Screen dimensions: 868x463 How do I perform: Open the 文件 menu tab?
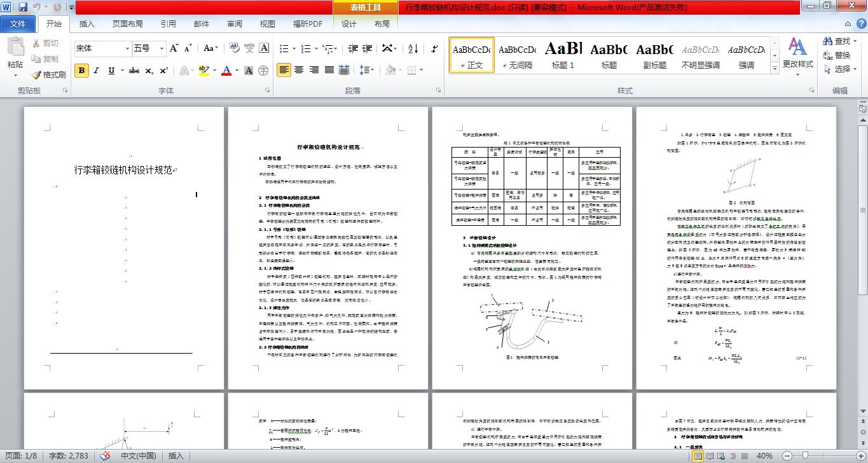18,24
